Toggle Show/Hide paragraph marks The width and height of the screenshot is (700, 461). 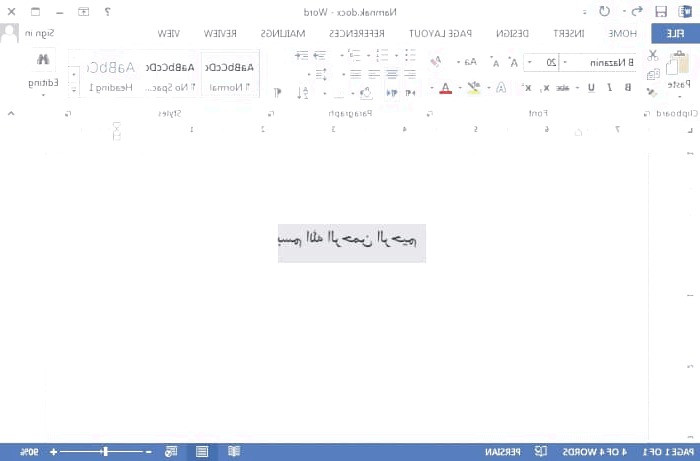click(278, 88)
